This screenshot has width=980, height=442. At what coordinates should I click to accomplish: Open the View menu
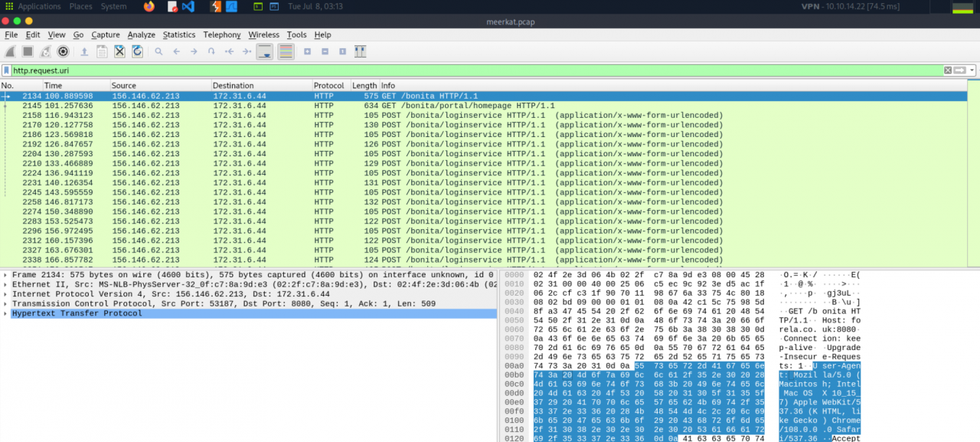point(57,34)
